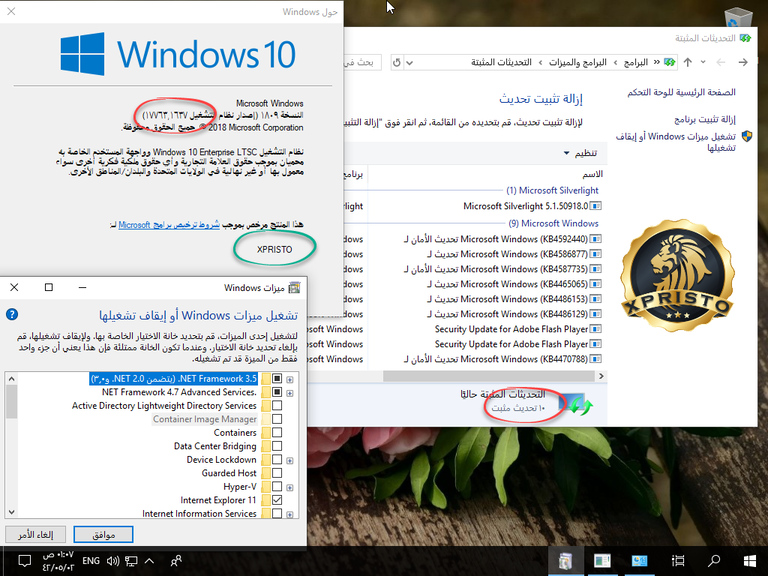Click the features list scroll up arrow
This screenshot has width=768, height=576.
coord(11,379)
